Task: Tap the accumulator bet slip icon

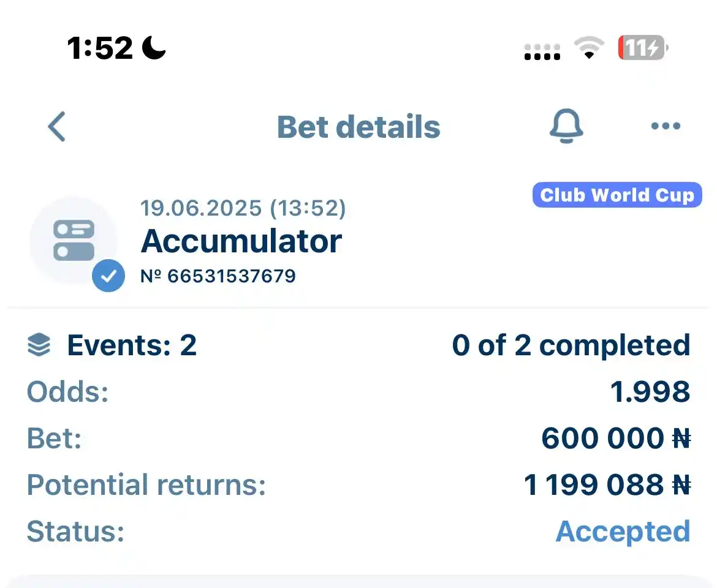Action: [74, 240]
